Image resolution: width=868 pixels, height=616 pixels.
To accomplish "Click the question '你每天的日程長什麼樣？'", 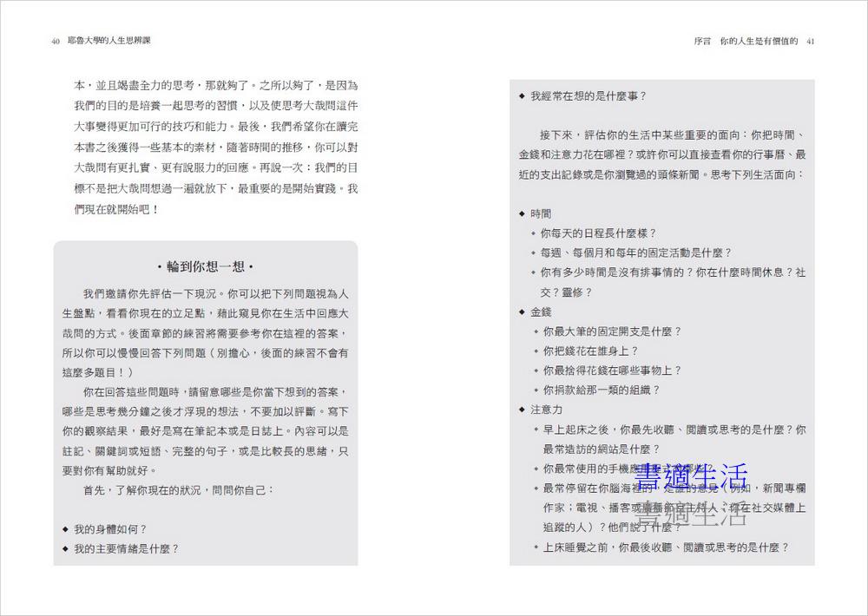I will (598, 233).
